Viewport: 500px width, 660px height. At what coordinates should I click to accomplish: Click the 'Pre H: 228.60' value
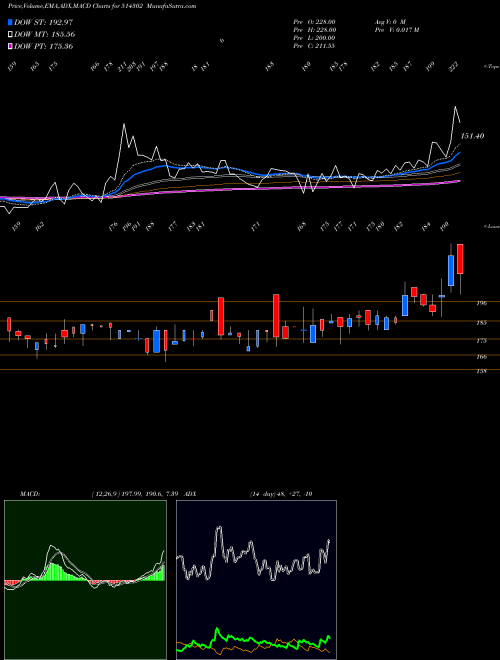click(x=314, y=30)
